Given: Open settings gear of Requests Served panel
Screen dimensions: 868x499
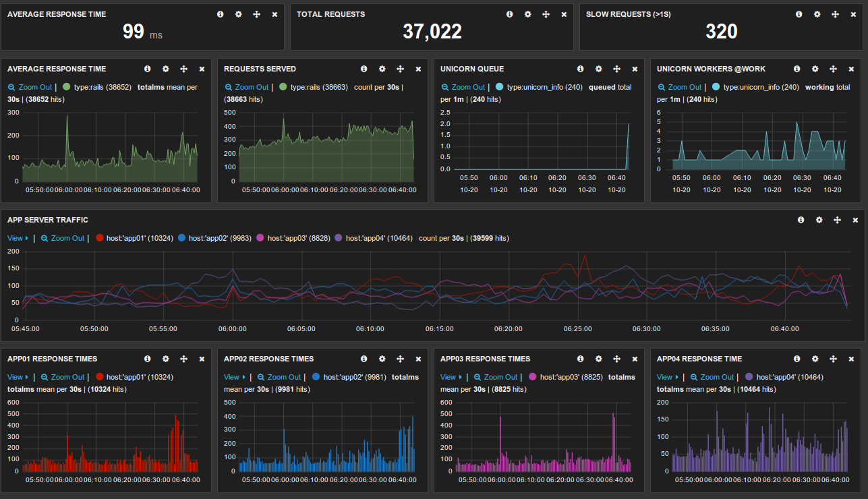Looking at the screenshot, I should (382, 69).
